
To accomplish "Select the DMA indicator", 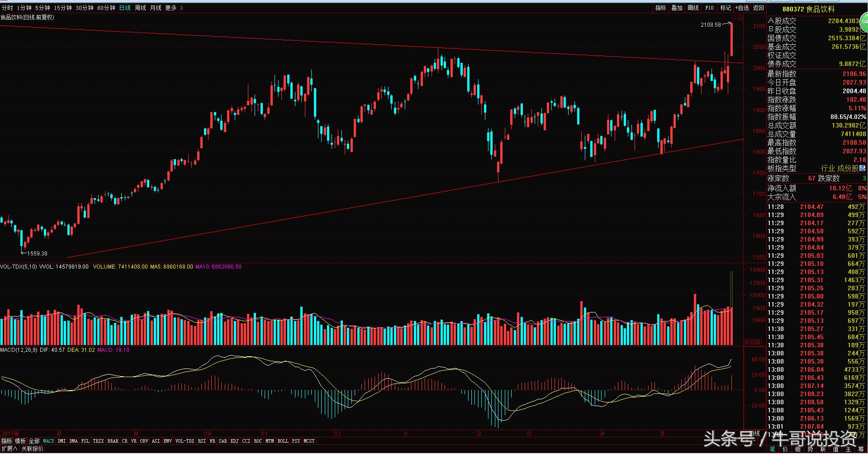I will pos(74,441).
